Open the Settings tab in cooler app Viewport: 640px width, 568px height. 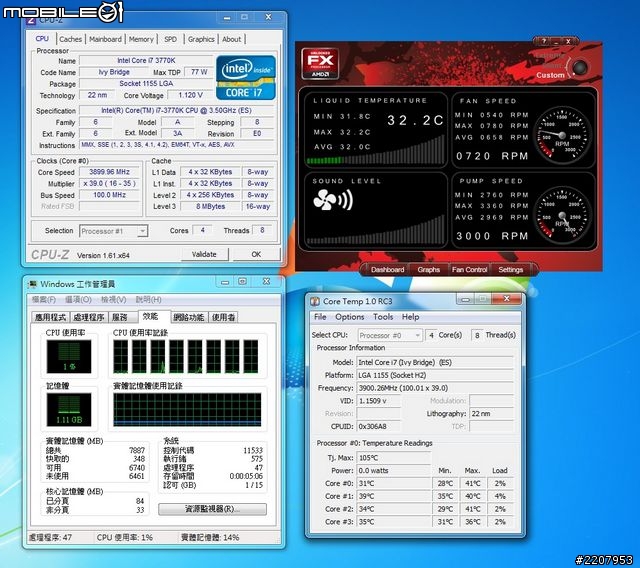(511, 269)
